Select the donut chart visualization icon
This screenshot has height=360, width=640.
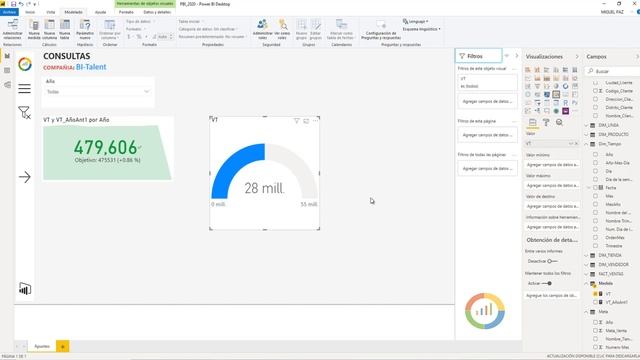pyautogui.click(x=565, y=86)
